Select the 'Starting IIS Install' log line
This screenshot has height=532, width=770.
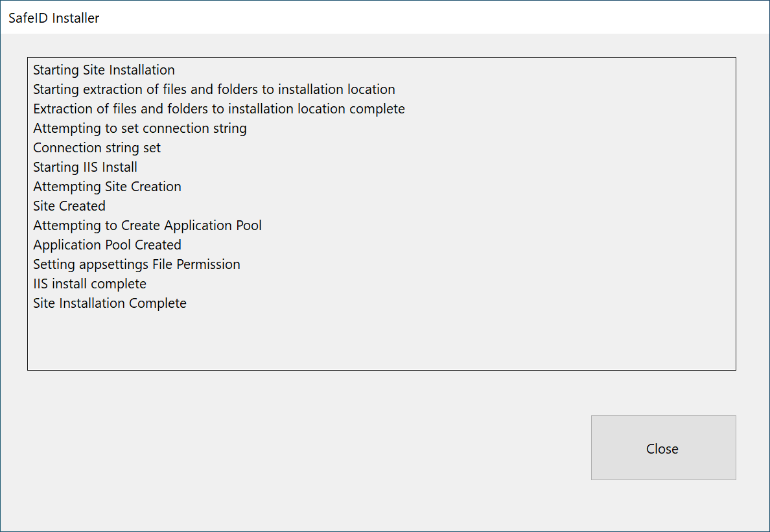[85, 167]
